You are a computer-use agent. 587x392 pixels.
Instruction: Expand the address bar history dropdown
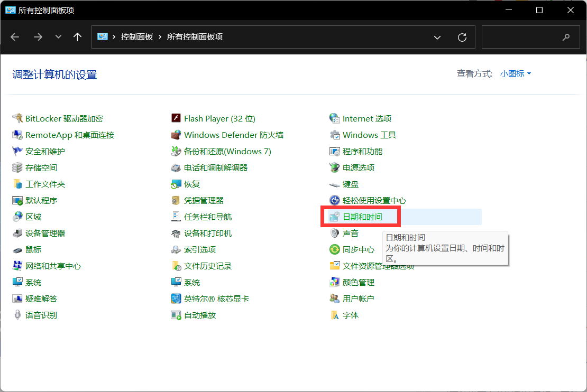pos(437,37)
